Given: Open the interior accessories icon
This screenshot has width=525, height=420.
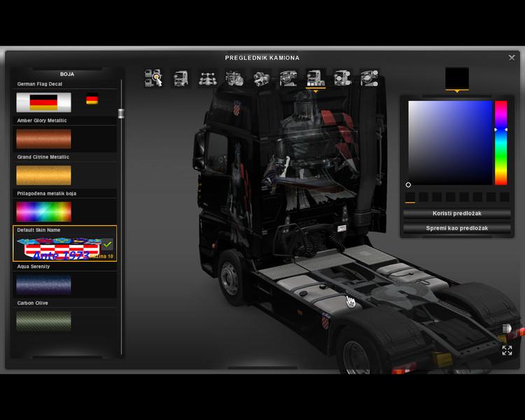Looking at the screenshot, I should [369, 78].
